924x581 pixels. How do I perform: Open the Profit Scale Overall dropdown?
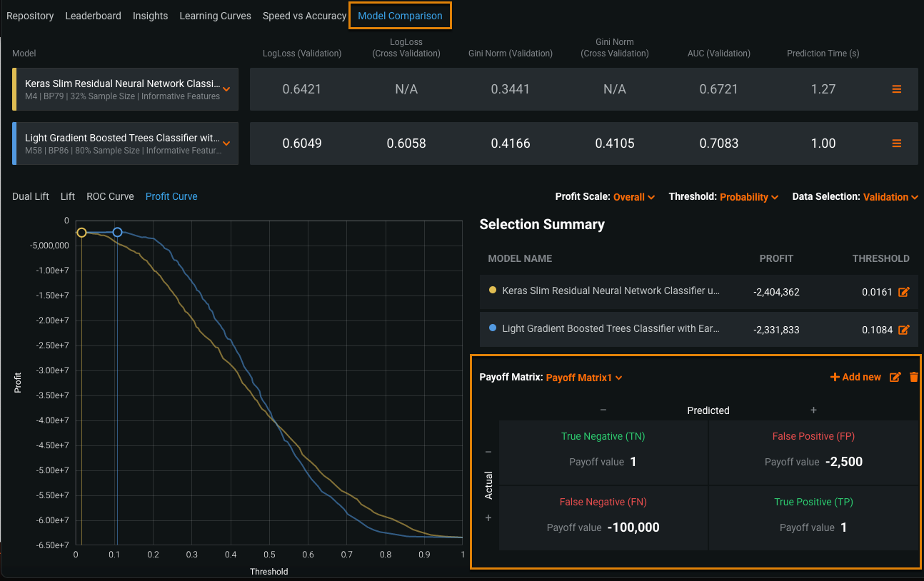coord(633,197)
